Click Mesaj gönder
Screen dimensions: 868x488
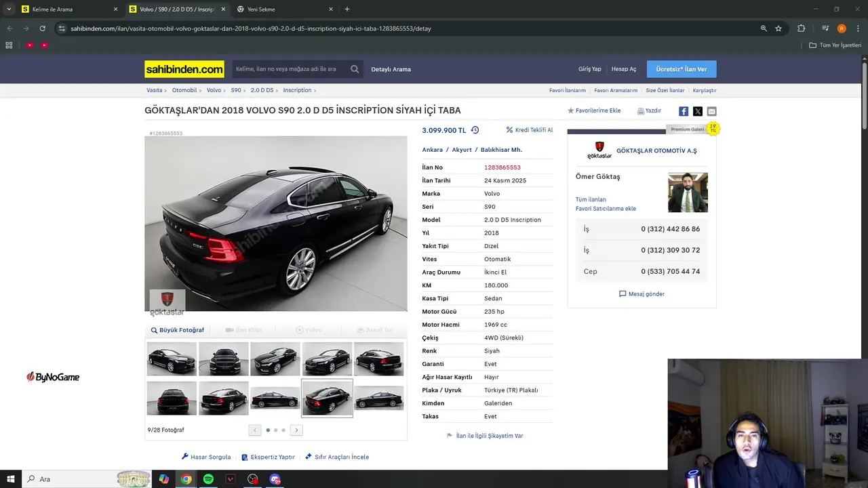coord(642,294)
